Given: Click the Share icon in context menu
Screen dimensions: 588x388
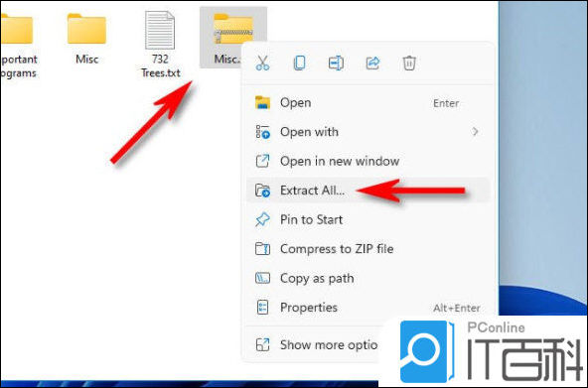Looking at the screenshot, I should pos(372,63).
